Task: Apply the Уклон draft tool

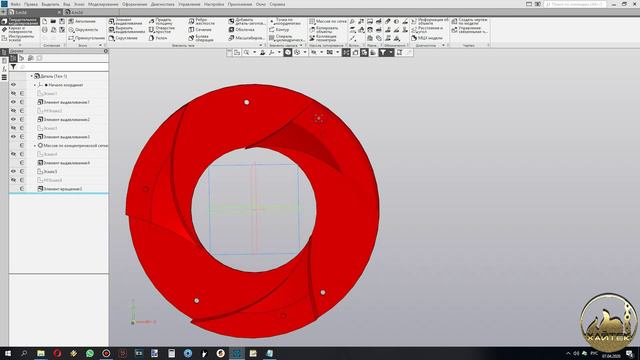Action: pyautogui.click(x=158, y=38)
